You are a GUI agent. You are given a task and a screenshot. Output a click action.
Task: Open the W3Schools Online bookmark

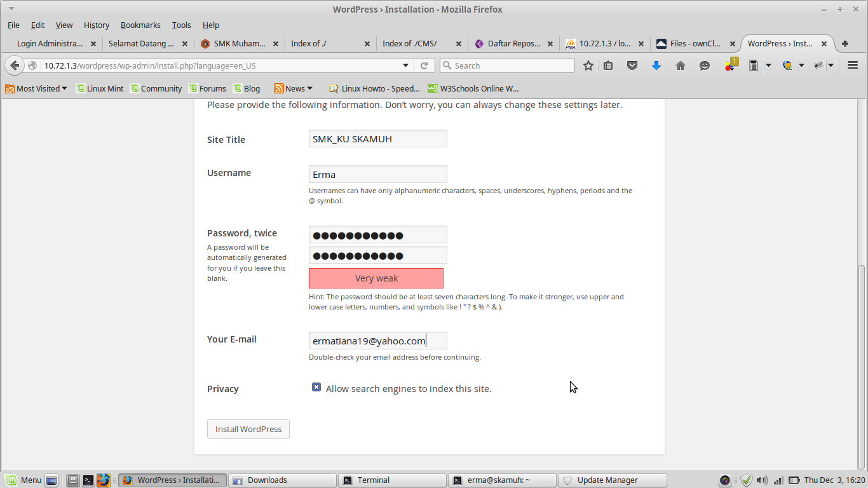pos(473,88)
